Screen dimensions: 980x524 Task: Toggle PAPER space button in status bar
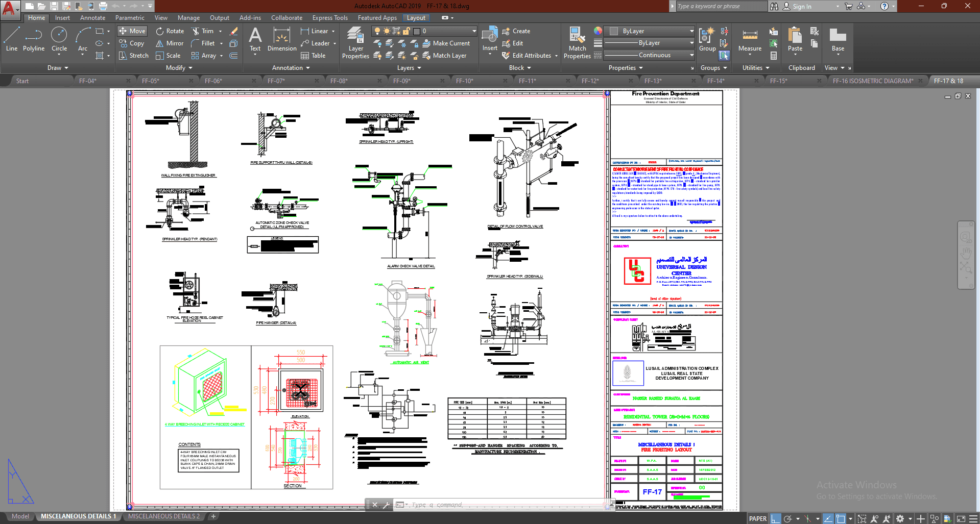[757, 518]
